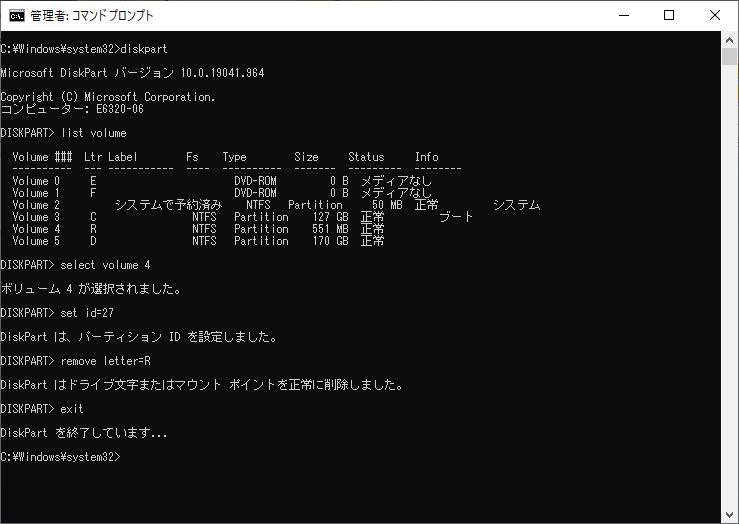The image size is (739, 524).
Task: Click the 'Label' column header
Action: click(x=123, y=157)
